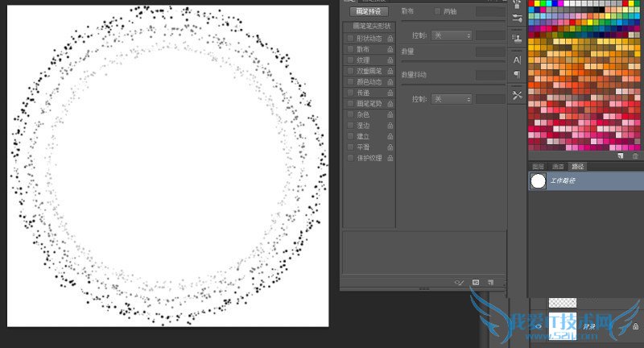Image resolution: width=644 pixels, height=348 pixels.
Task: Click the lock icon beside 形状动态
Action: (390, 38)
